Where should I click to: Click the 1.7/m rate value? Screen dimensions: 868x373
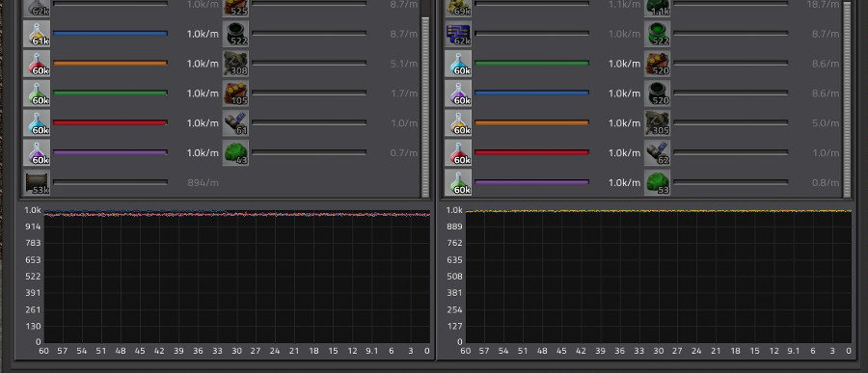click(x=403, y=93)
